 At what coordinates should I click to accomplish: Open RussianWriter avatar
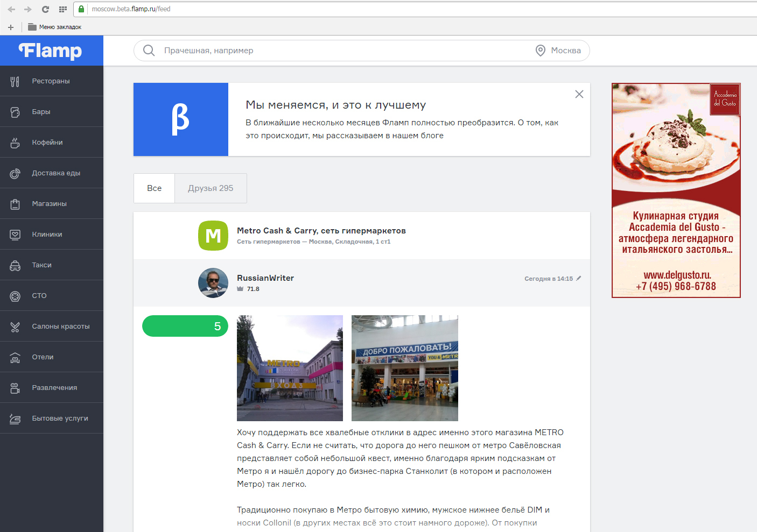[x=213, y=283]
